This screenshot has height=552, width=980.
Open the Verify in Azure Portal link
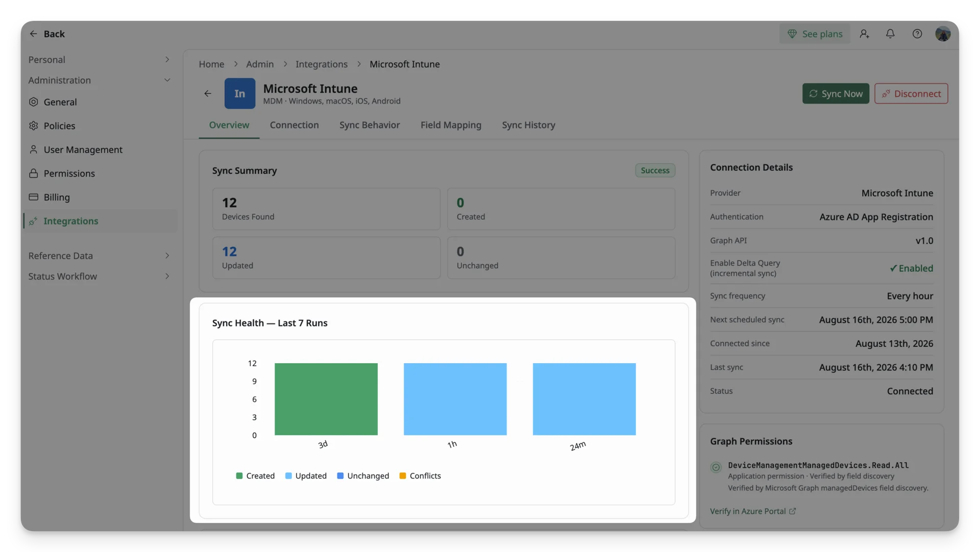point(753,511)
